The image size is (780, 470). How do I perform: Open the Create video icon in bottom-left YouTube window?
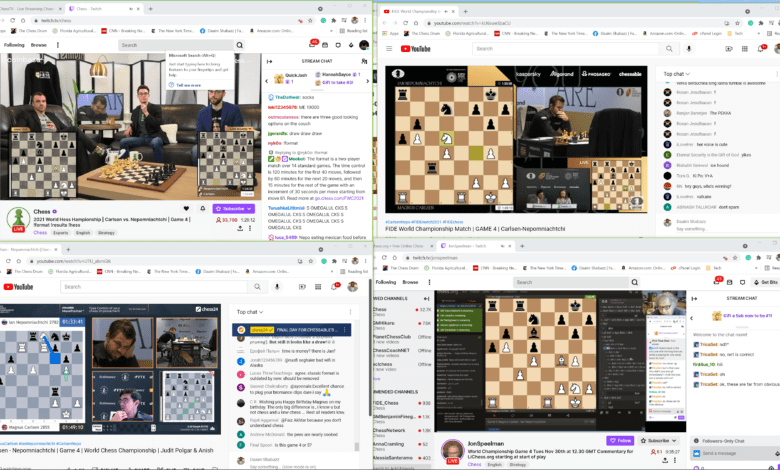click(302, 287)
